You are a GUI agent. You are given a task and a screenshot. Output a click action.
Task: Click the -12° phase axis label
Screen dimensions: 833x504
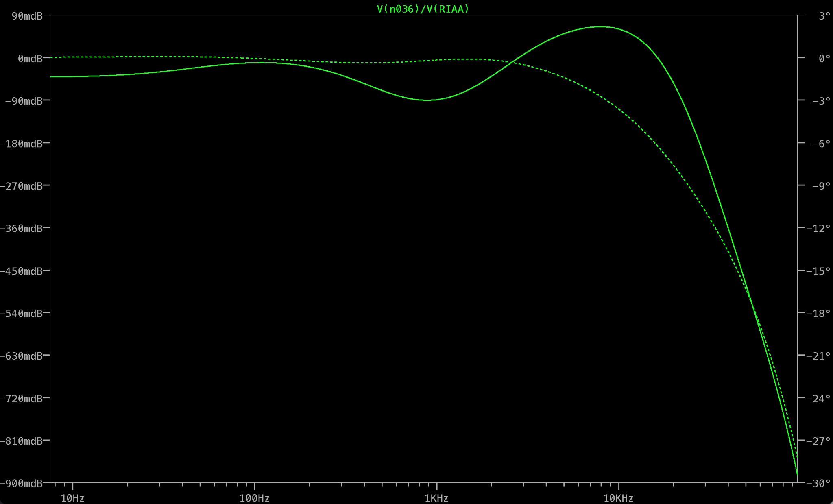tap(818, 229)
